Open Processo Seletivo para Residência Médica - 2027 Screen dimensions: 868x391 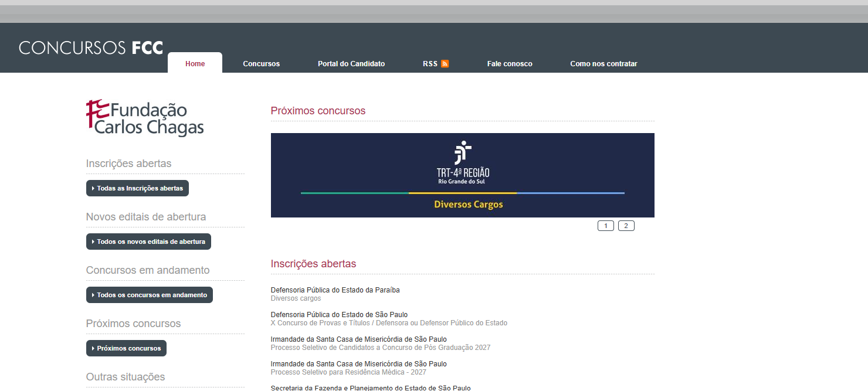[348, 372]
